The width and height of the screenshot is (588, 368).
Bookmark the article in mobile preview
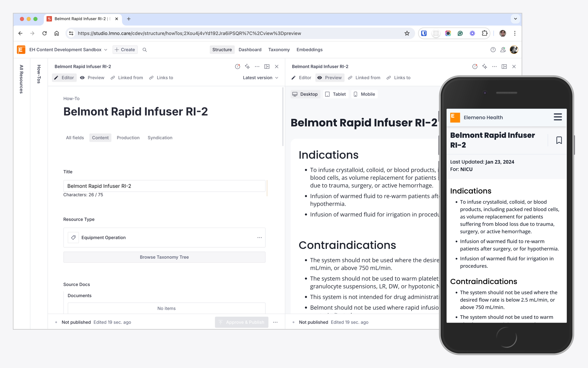[559, 140]
